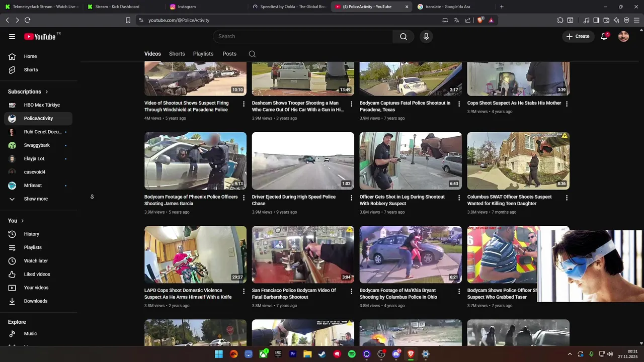Viewport: 644px width, 362px height.
Task: Open more options for Columbus SWAT video
Action: [567, 198]
